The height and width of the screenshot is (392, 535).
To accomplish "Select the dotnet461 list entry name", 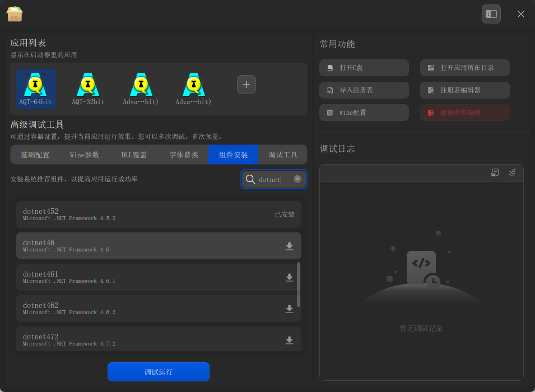I will [40, 274].
